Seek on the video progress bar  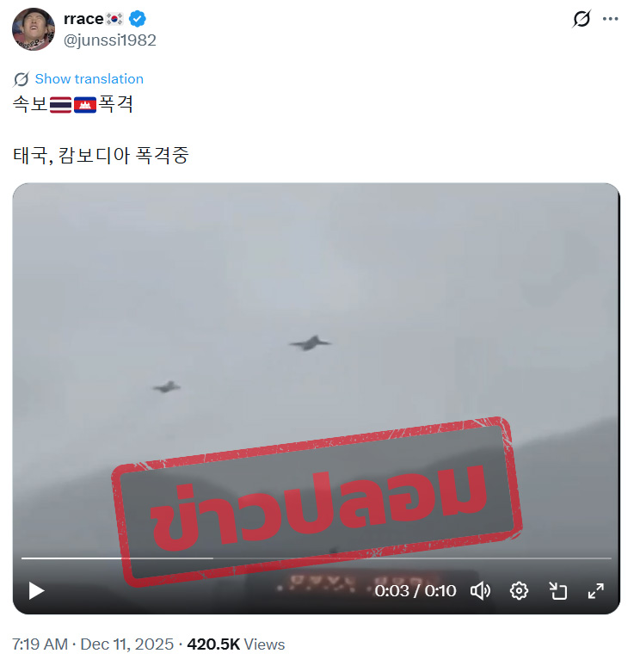[317, 558]
